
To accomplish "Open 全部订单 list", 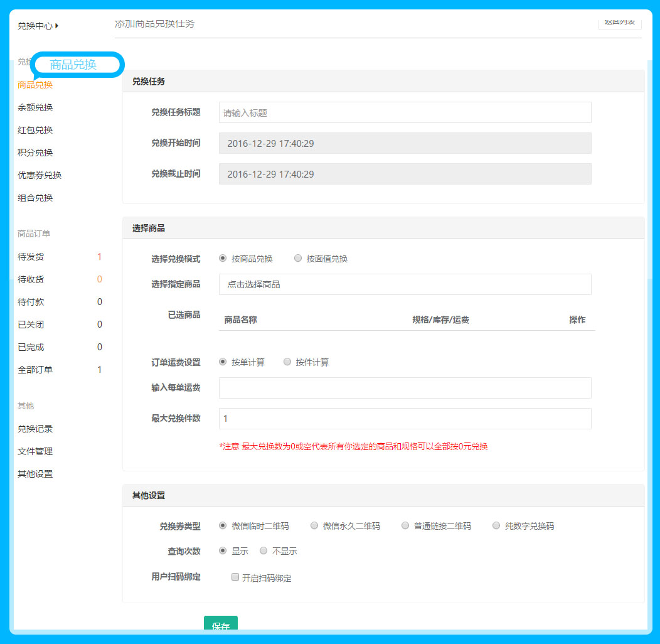I will 35,370.
